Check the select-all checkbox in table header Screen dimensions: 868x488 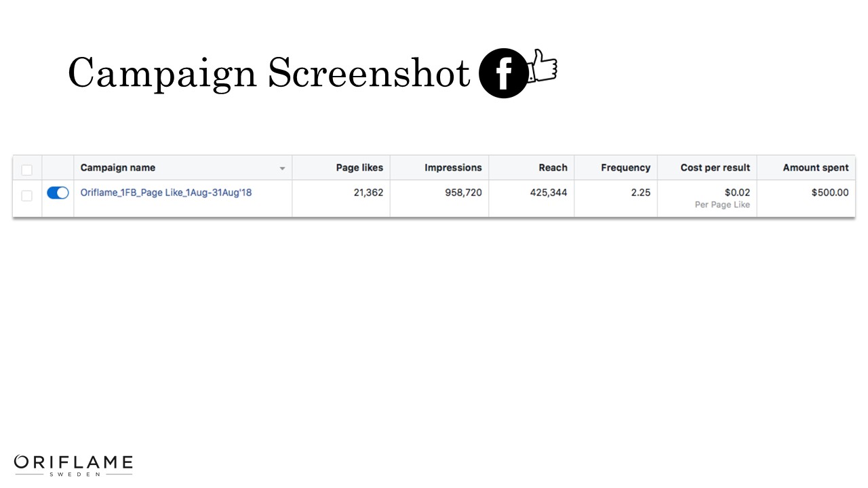tap(27, 169)
